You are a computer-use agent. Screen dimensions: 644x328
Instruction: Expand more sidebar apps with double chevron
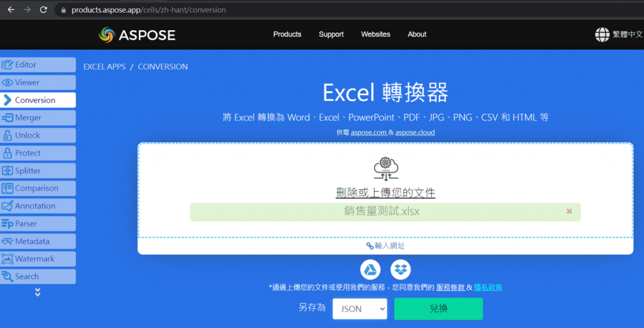click(38, 292)
